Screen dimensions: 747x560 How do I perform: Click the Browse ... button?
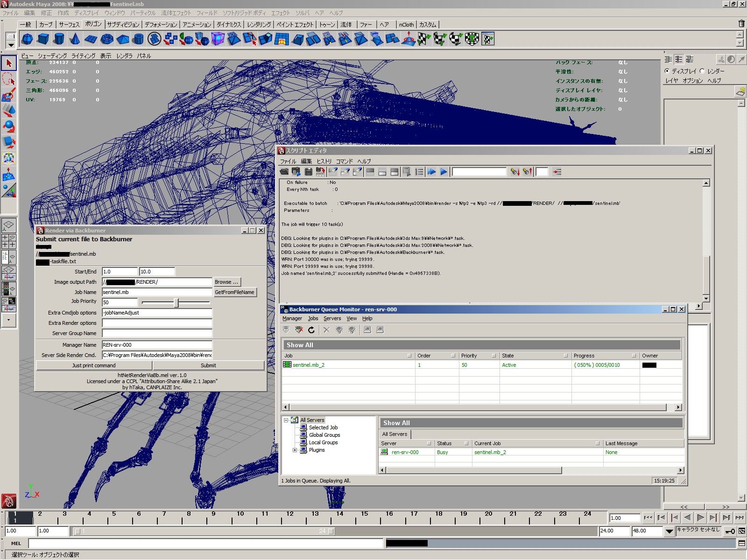click(226, 282)
